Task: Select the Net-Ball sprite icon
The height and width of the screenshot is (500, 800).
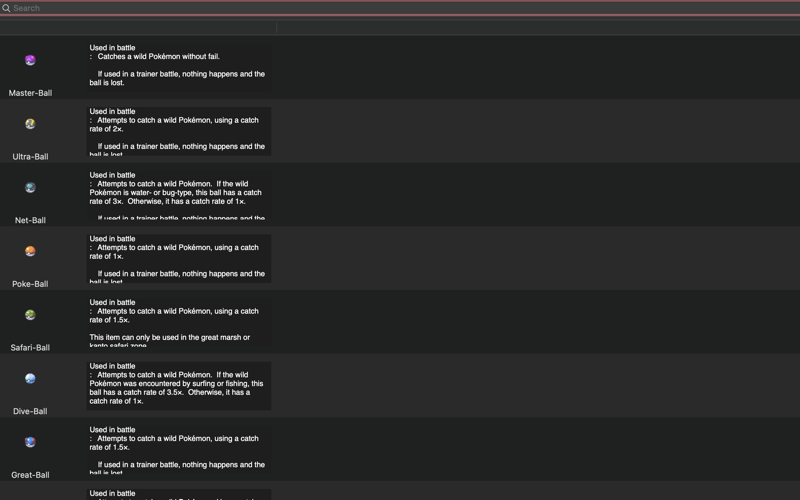Action: pos(30,188)
